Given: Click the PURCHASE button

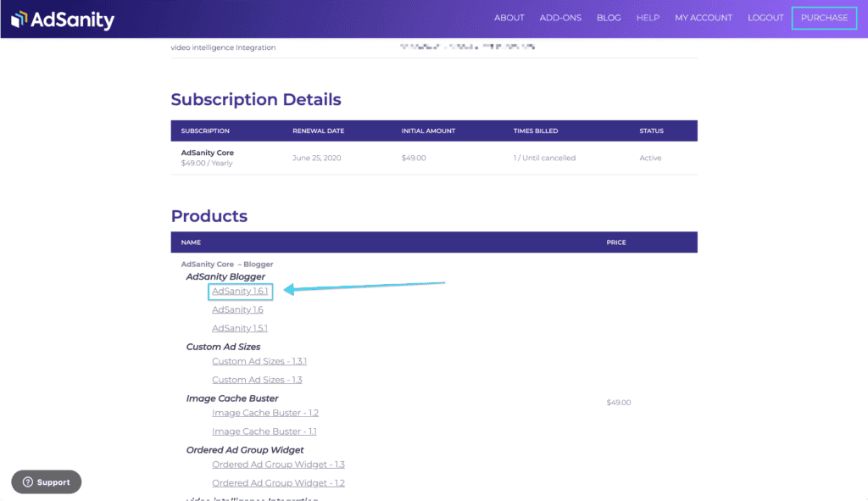Looking at the screenshot, I should pos(823,17).
